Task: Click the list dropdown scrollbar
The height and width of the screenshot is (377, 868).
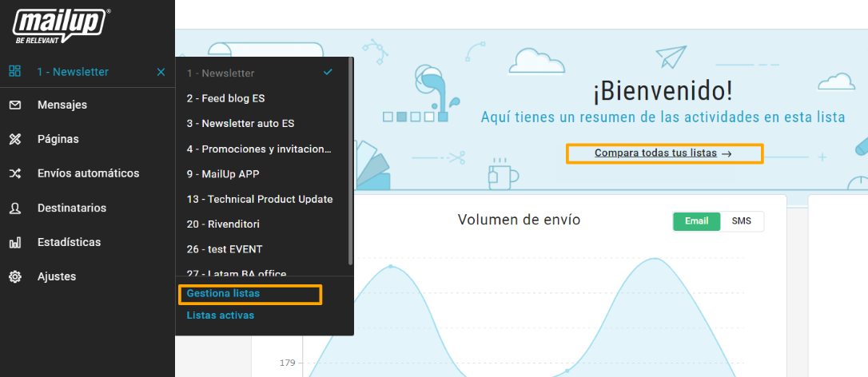Action: click(x=350, y=160)
